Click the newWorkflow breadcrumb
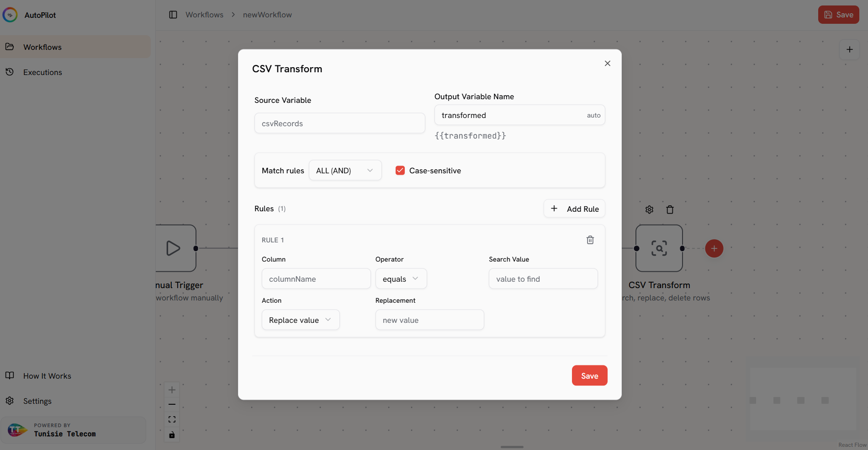This screenshot has width=868, height=450. coord(267,15)
